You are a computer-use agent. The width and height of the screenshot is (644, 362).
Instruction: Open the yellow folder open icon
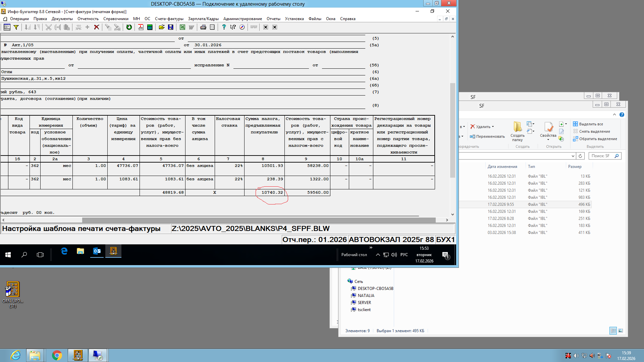[x=161, y=27]
